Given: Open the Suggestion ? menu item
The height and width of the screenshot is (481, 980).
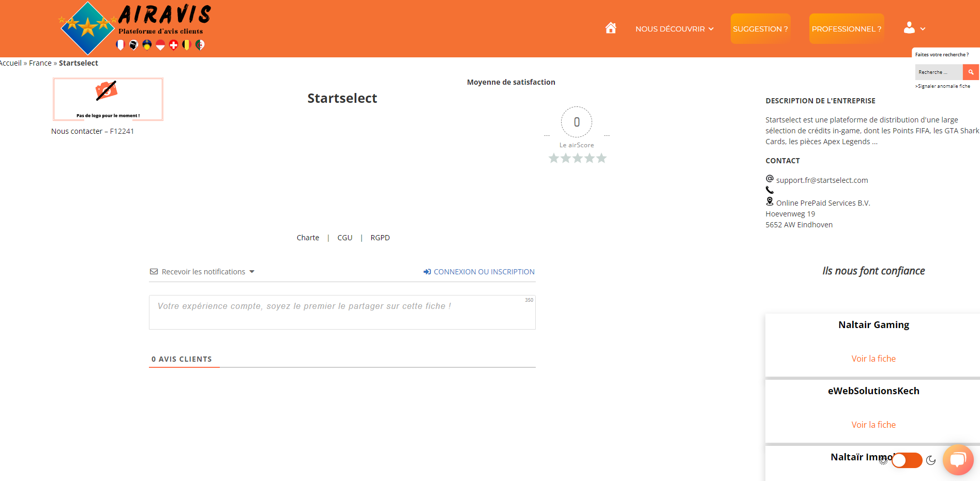Looking at the screenshot, I should click(x=760, y=29).
